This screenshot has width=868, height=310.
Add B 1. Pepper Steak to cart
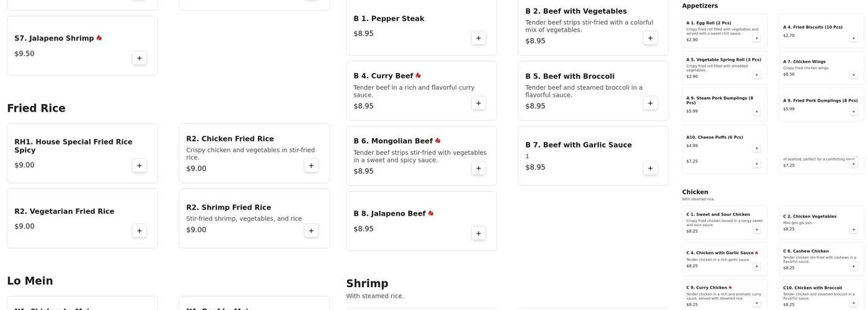[x=479, y=38]
